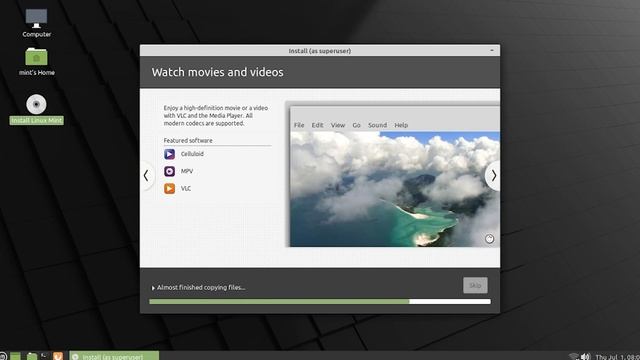Go to the previous slideshow slide
The image size is (640, 360).
click(146, 176)
